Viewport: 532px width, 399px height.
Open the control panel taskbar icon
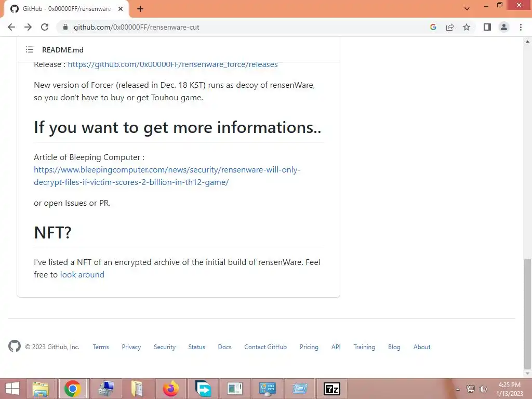click(x=268, y=389)
